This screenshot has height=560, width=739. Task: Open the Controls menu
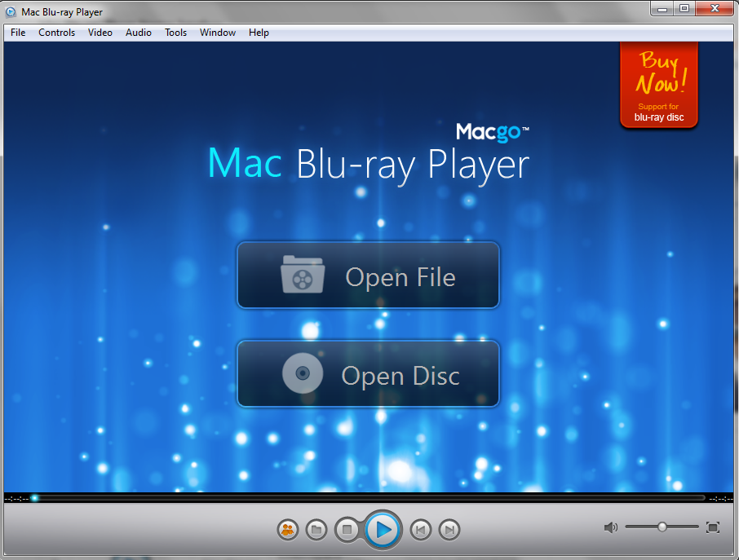[56, 33]
